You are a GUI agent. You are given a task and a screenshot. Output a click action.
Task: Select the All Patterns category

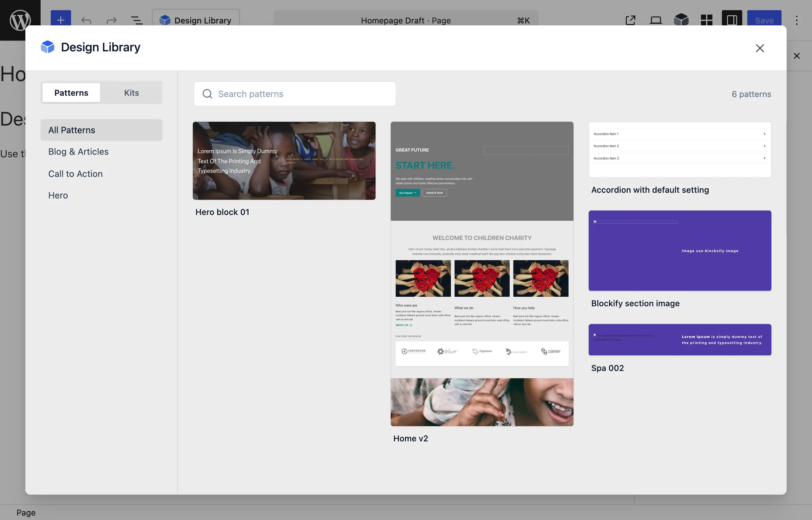[x=101, y=130]
